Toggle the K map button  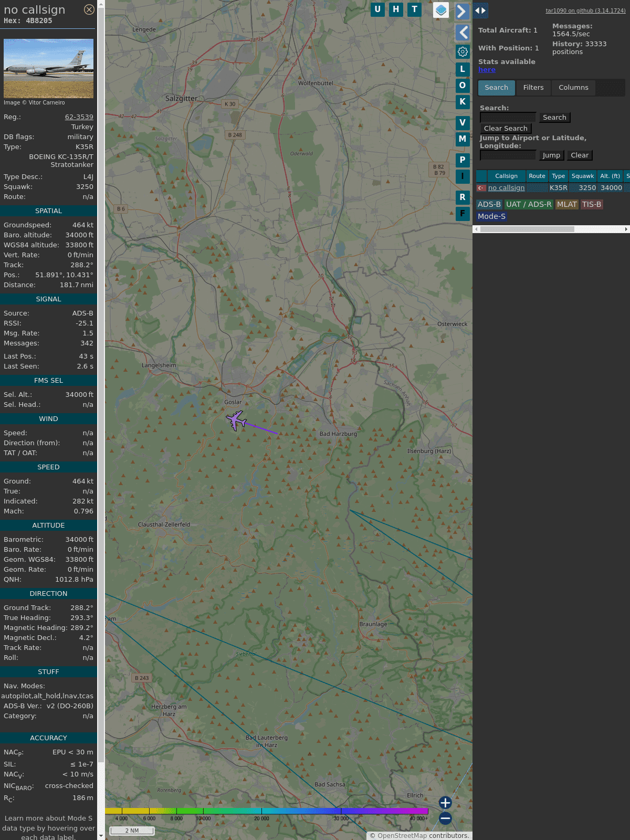coord(463,102)
